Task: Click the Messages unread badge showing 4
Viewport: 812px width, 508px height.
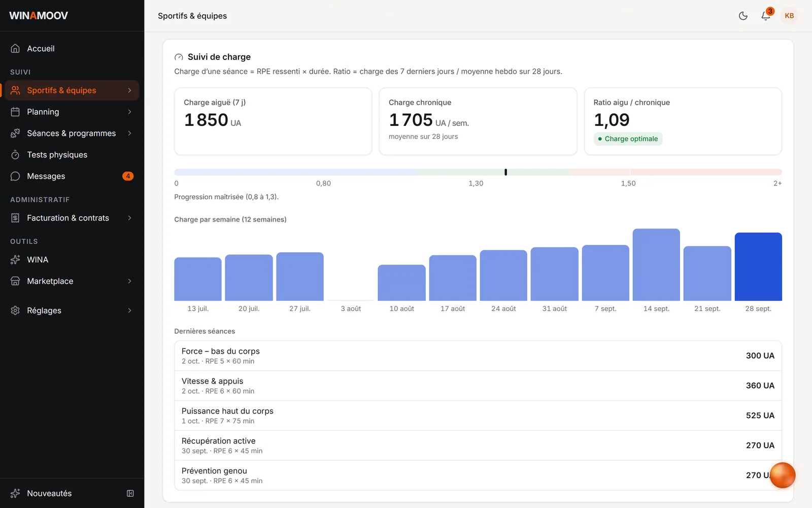Action: [128, 176]
